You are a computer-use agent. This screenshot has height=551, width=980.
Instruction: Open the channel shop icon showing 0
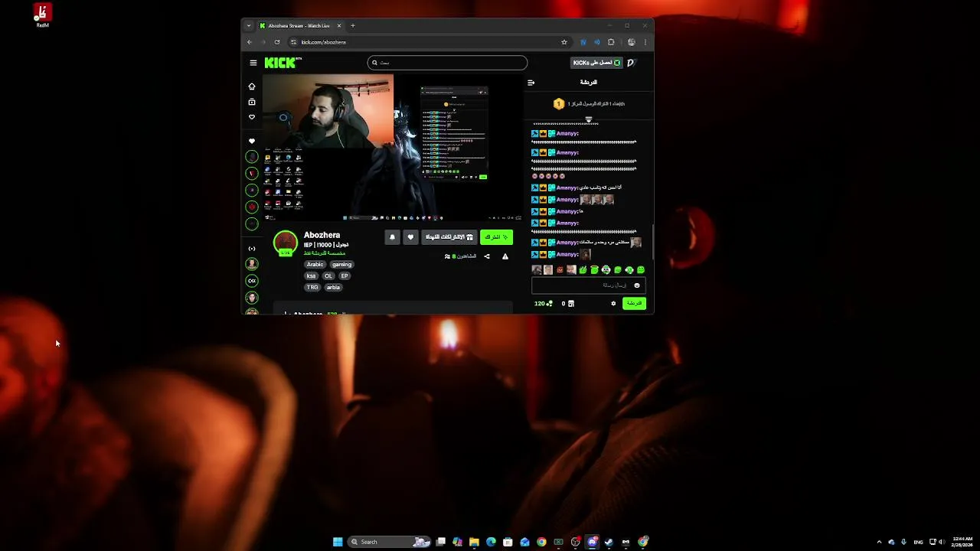[x=568, y=304]
